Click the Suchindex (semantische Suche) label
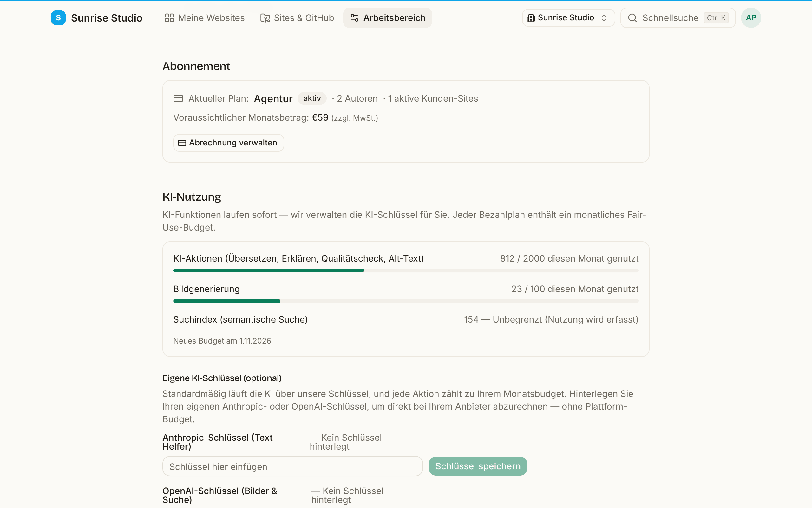Screen dimensions: 812x508 click(240, 319)
